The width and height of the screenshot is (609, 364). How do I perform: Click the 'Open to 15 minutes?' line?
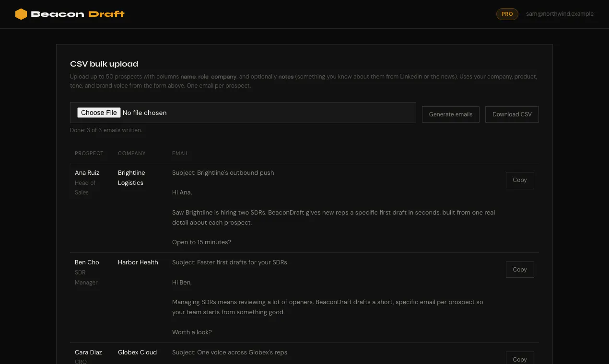(201, 242)
